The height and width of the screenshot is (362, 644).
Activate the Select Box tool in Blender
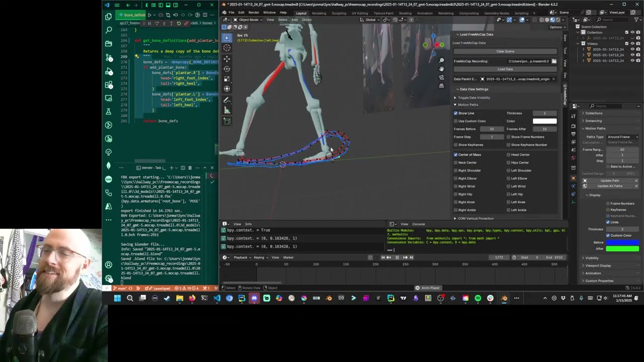point(227,37)
